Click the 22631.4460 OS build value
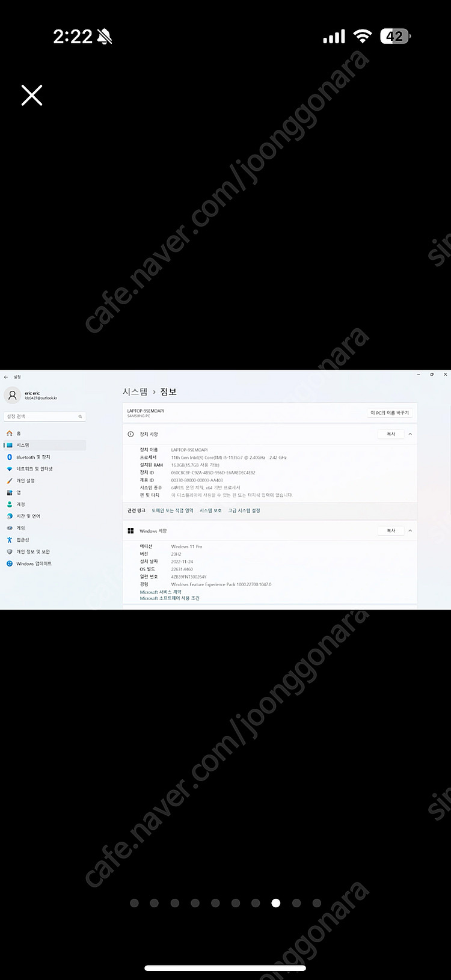The width and height of the screenshot is (451, 980). pyautogui.click(x=182, y=569)
